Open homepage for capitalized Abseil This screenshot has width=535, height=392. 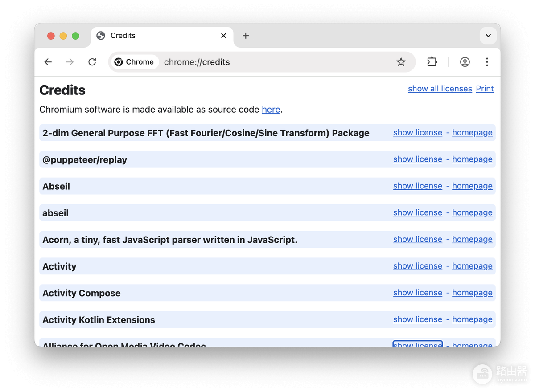pos(472,186)
